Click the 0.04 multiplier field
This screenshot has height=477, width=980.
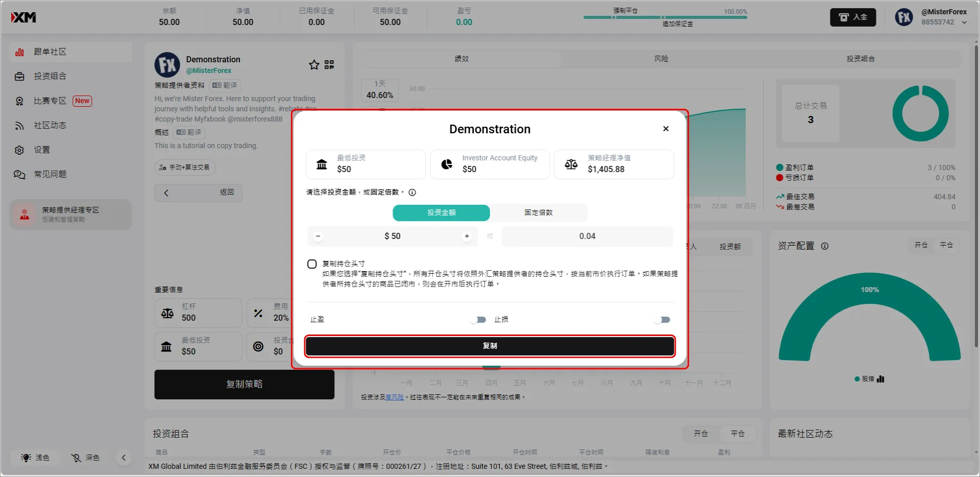point(587,236)
